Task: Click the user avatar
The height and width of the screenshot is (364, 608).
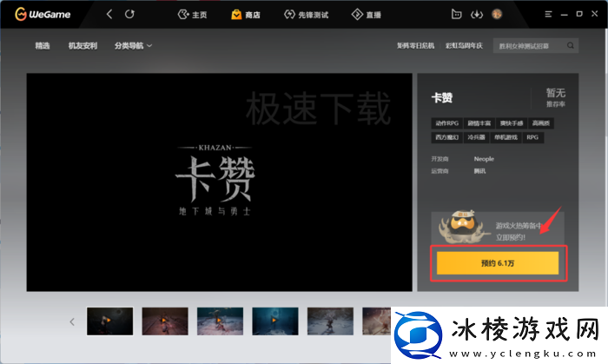Action: [x=497, y=15]
